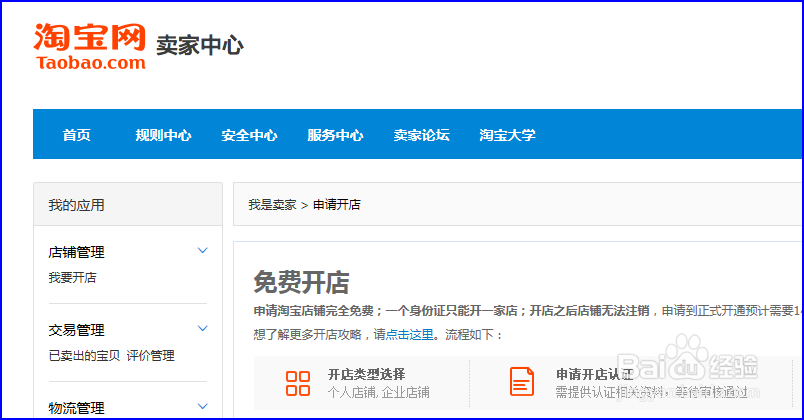The width and height of the screenshot is (804, 420).
Task: Collapse the 物流管理 section chevron
Action: 203,406
